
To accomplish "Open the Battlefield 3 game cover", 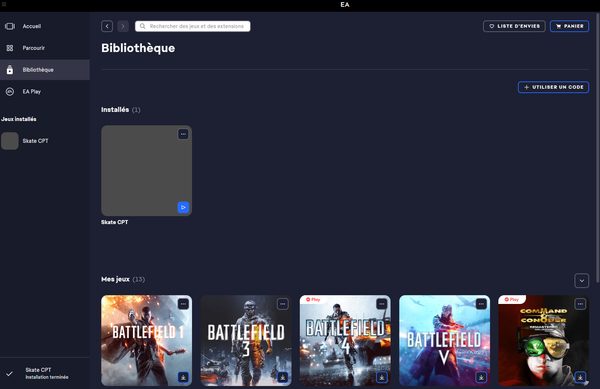I will tap(246, 340).
